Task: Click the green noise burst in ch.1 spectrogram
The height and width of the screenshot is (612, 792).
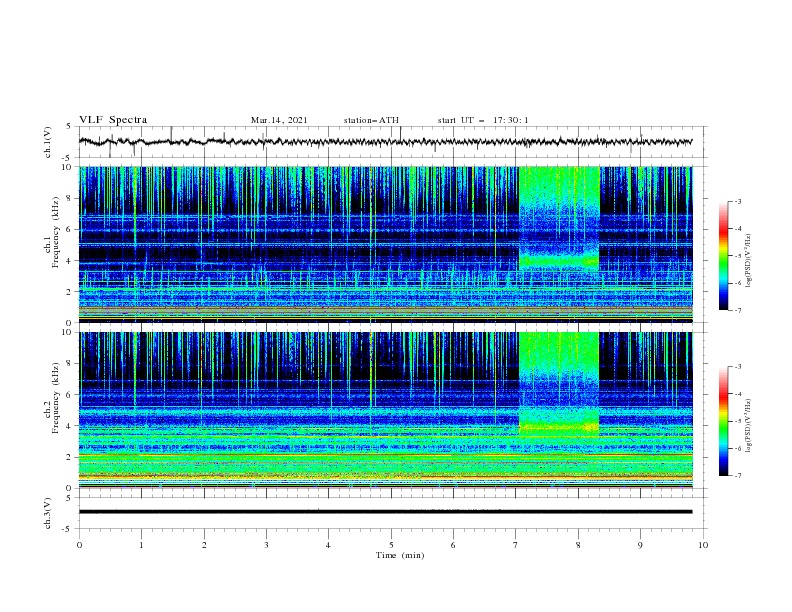Action: click(559, 218)
